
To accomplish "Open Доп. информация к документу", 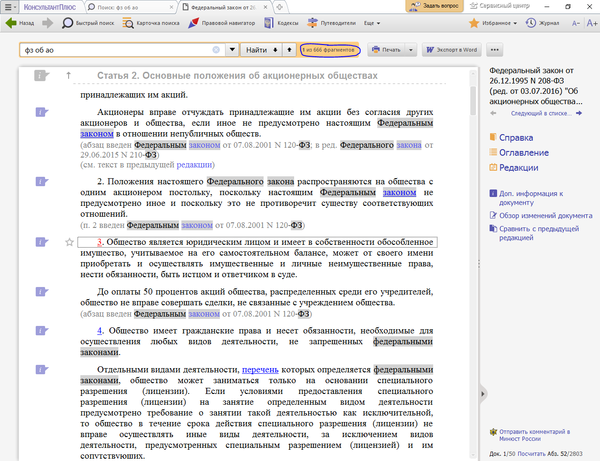I will click(x=527, y=198).
